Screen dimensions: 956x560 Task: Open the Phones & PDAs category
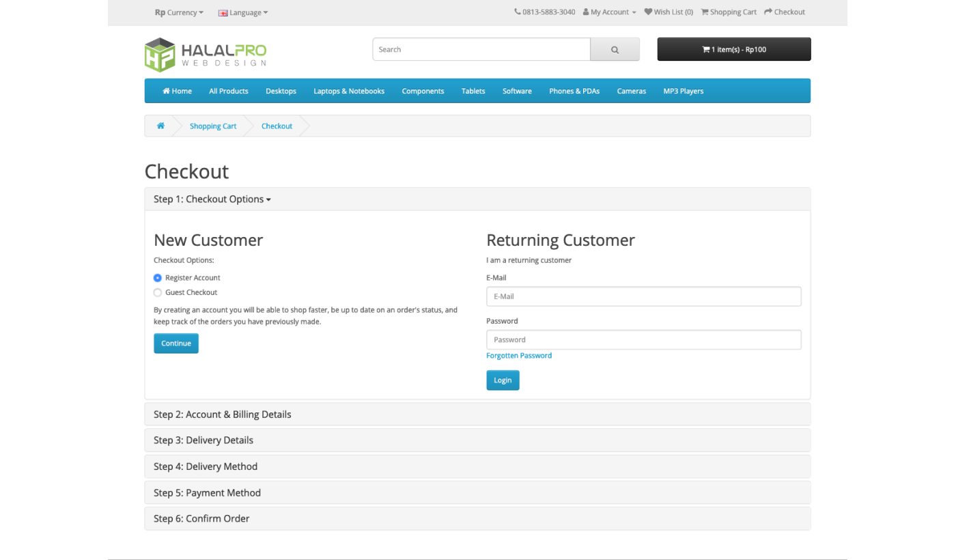(x=574, y=91)
